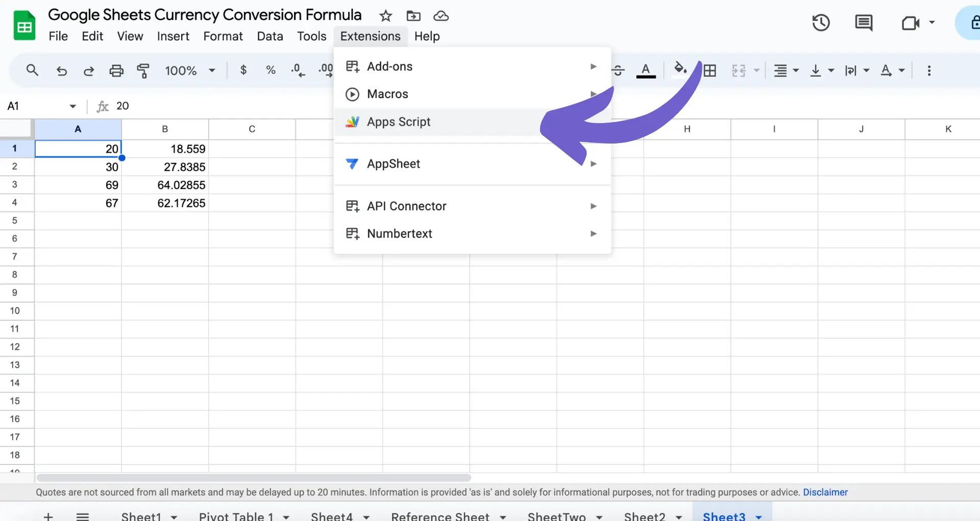Open the Insert menu
The height and width of the screenshot is (521, 980).
pos(173,36)
